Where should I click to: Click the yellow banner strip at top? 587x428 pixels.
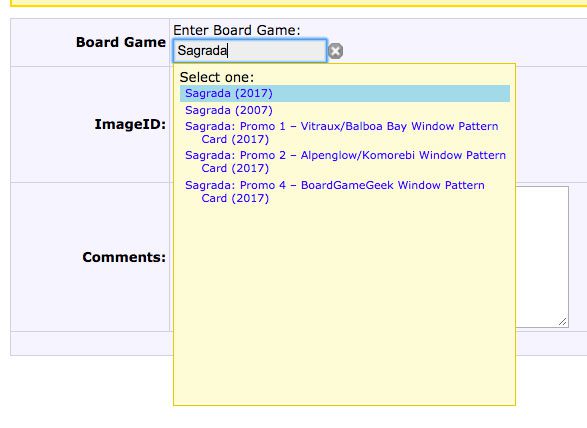298,3
